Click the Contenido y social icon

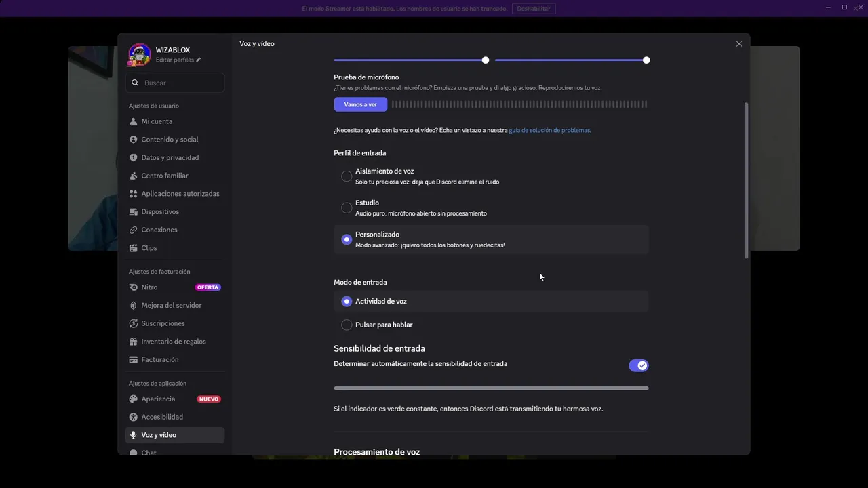[x=134, y=140]
